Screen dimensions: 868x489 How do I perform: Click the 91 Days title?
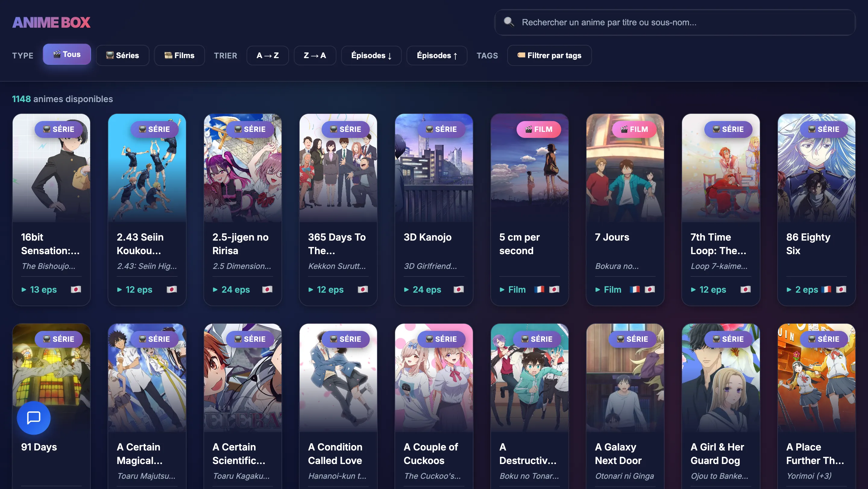(39, 447)
